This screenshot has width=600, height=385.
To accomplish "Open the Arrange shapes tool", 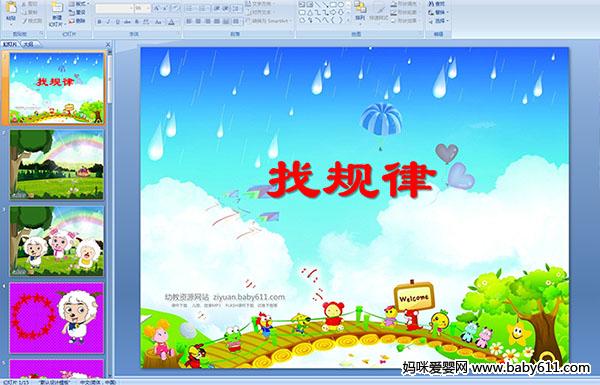I will (x=360, y=11).
